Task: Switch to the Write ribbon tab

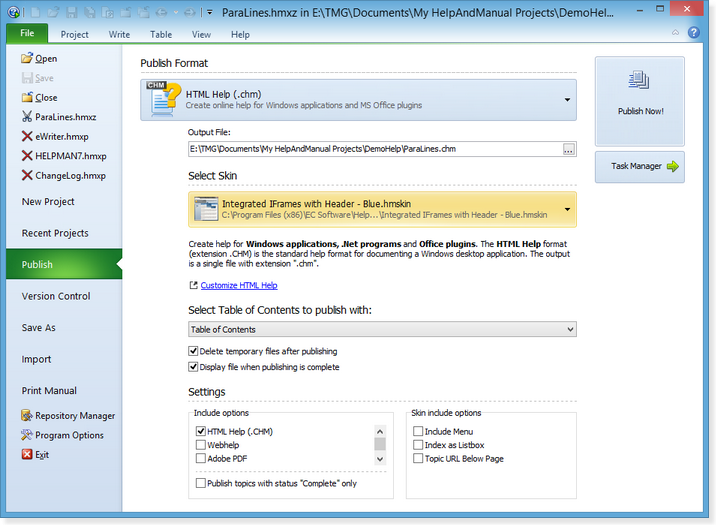Action: [x=119, y=34]
